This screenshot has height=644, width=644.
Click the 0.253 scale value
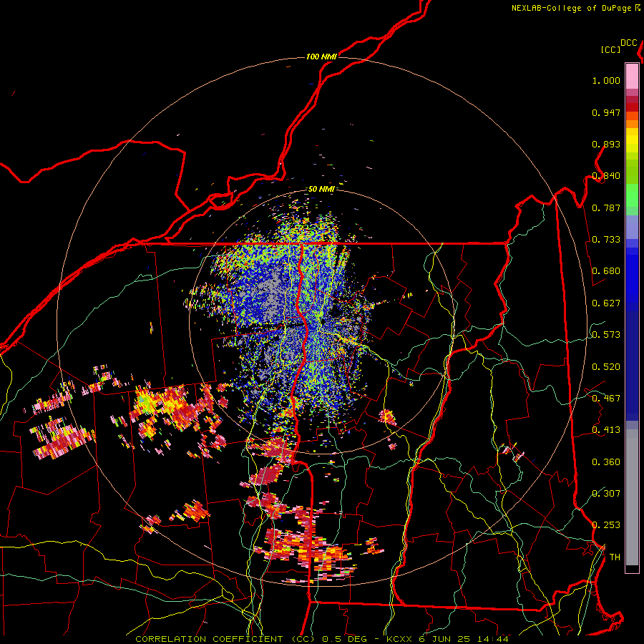[x=606, y=525]
